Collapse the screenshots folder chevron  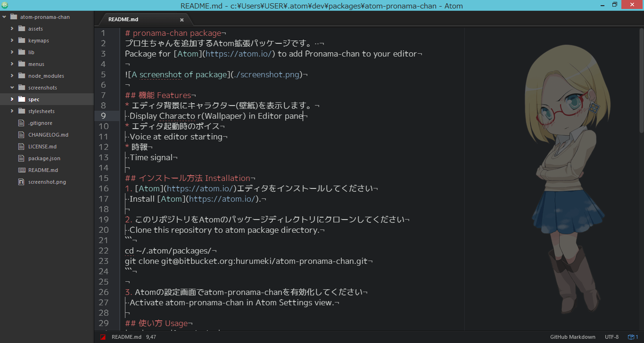tap(11, 88)
